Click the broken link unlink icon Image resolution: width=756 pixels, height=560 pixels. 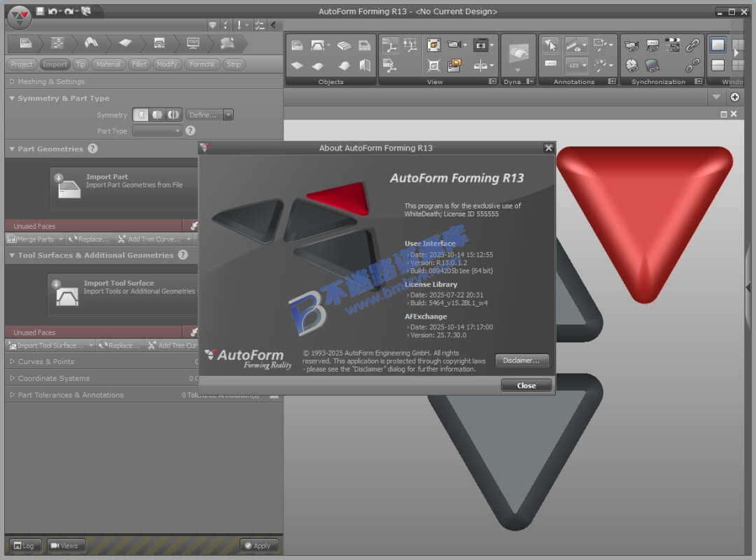(x=692, y=66)
